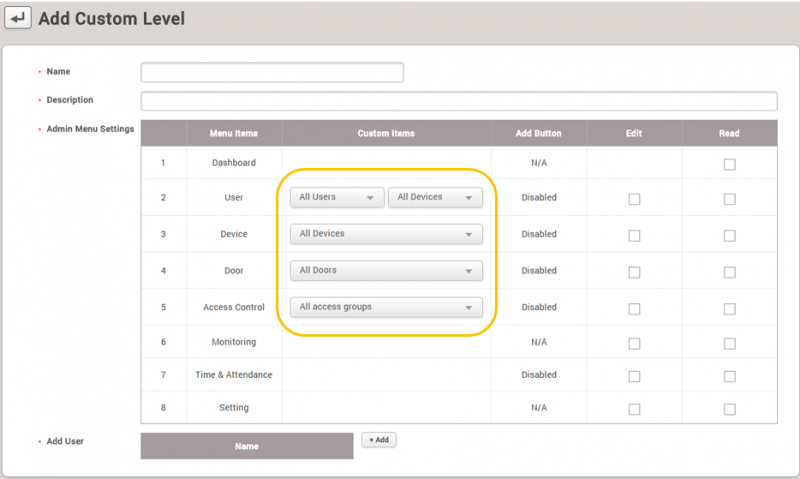Image resolution: width=800 pixels, height=479 pixels.
Task: Open the All Users dropdown
Action: 336,198
